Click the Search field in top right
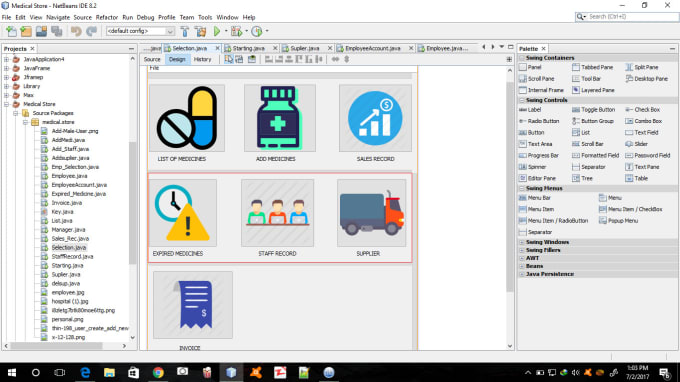This screenshot has height=382, width=680. 627,17
